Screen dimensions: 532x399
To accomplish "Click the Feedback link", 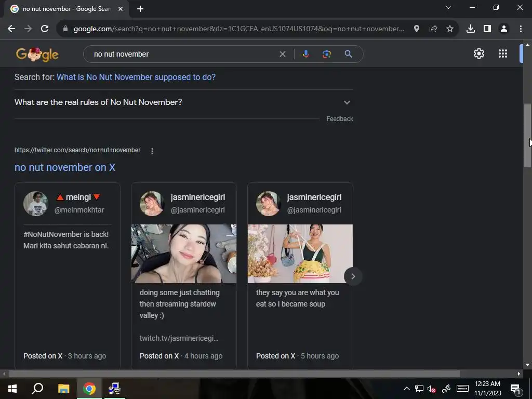I will [x=340, y=119].
